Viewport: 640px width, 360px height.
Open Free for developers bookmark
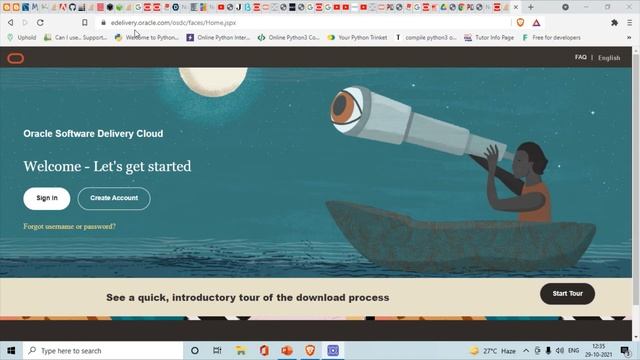click(x=551, y=38)
